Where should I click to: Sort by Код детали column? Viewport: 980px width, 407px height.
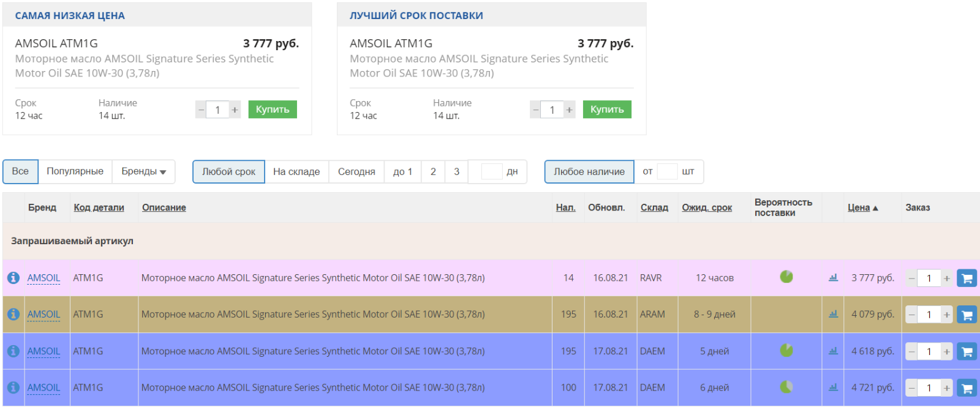point(99,207)
